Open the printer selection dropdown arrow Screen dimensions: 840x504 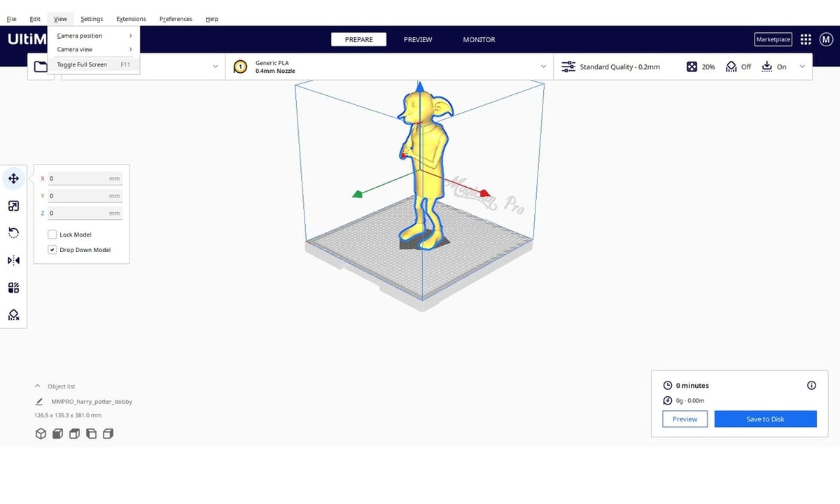[215, 66]
